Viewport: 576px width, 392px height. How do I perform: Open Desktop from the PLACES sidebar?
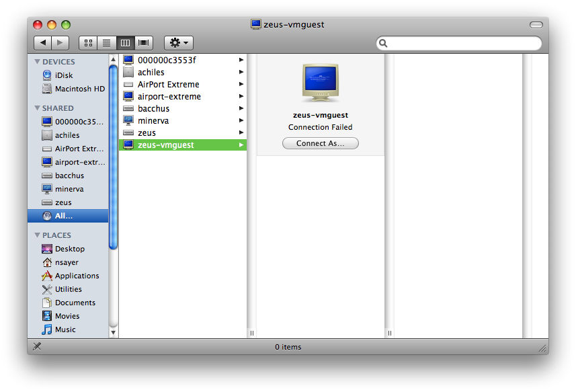point(68,249)
